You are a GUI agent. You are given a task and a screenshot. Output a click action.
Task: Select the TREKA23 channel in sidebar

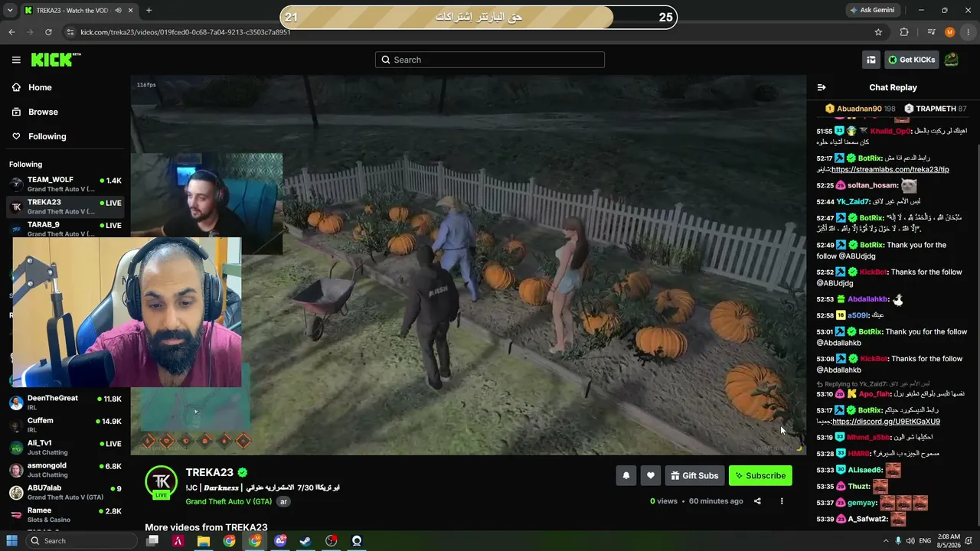click(x=65, y=207)
